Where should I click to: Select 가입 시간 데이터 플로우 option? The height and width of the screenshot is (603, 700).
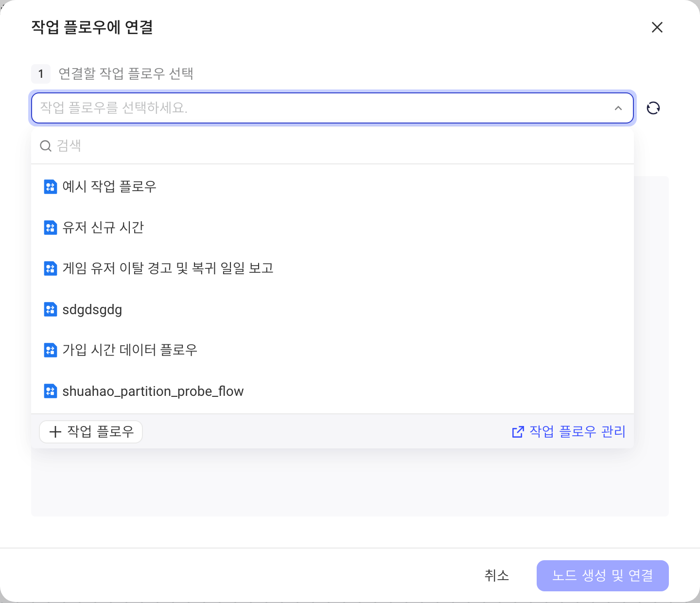332,350
